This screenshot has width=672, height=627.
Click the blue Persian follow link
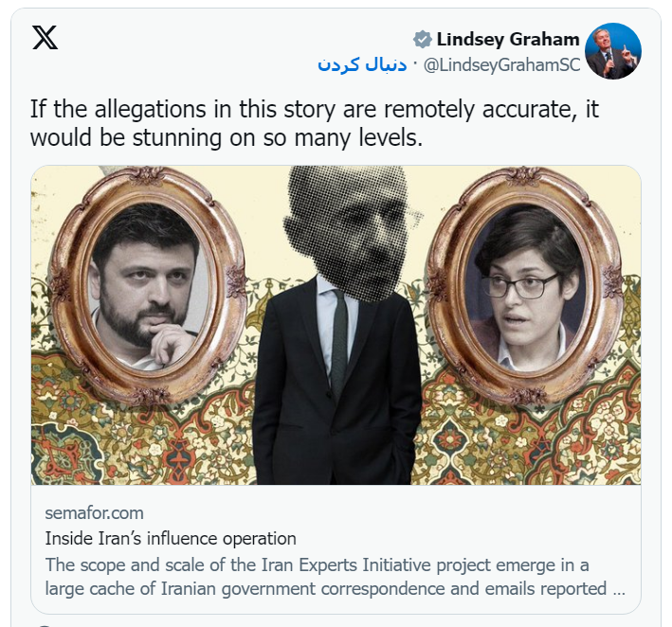362,64
